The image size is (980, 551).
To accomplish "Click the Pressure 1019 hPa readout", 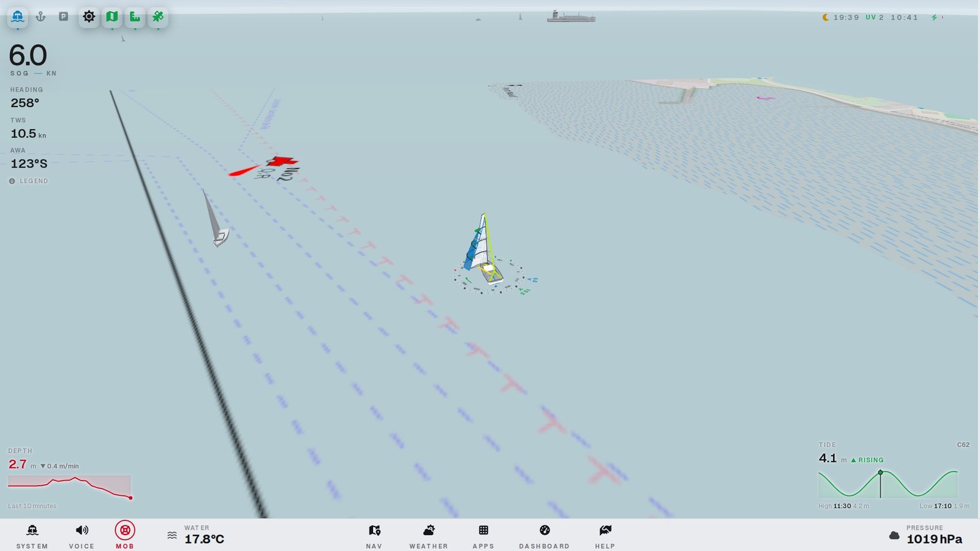I will click(934, 539).
